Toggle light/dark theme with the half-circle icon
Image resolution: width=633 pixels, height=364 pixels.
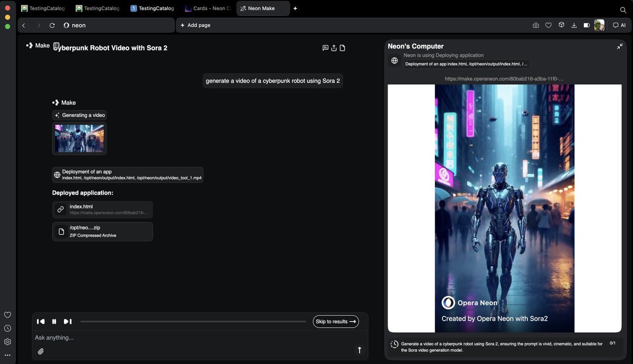tap(585, 25)
